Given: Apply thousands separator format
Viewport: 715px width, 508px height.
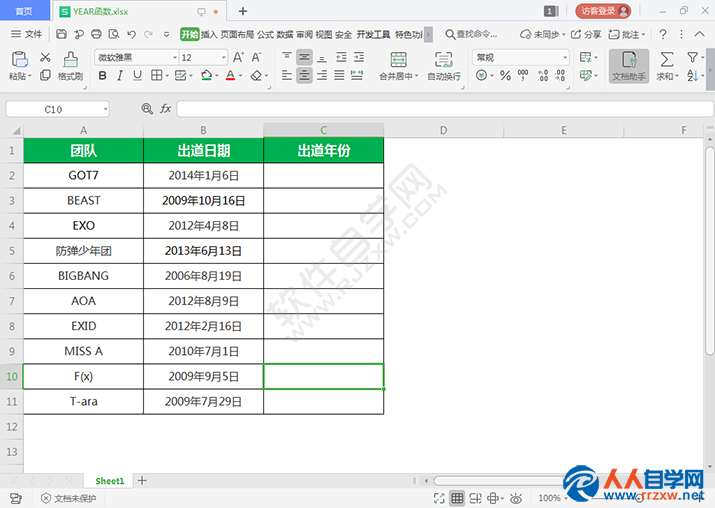Looking at the screenshot, I should coord(523,75).
